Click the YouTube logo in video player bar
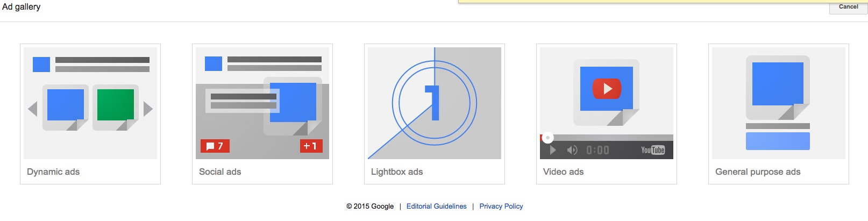868x221 pixels. 653,150
